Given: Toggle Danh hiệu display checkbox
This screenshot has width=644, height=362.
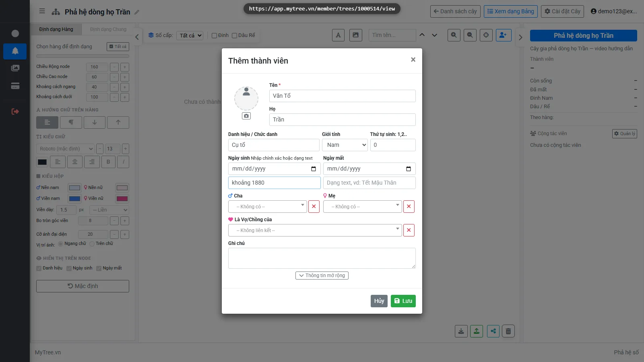Looking at the screenshot, I should (39, 268).
